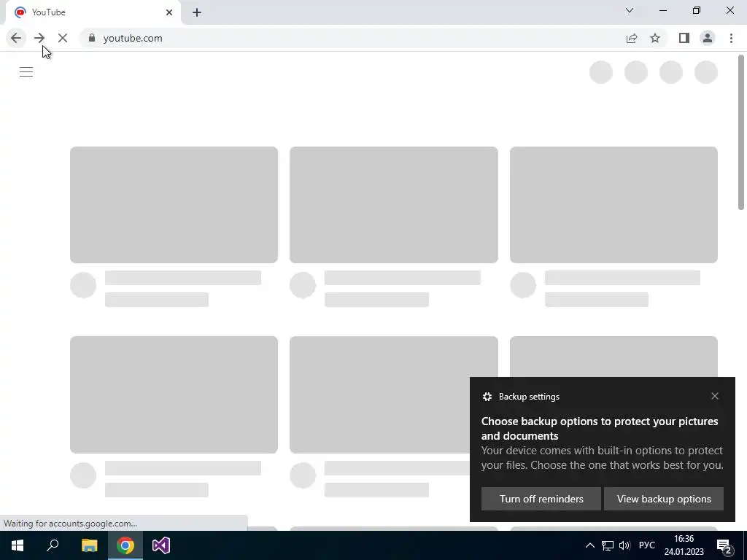Viewport: 747px width, 560px height.
Task: View site info via padlock icon
Action: (92, 38)
